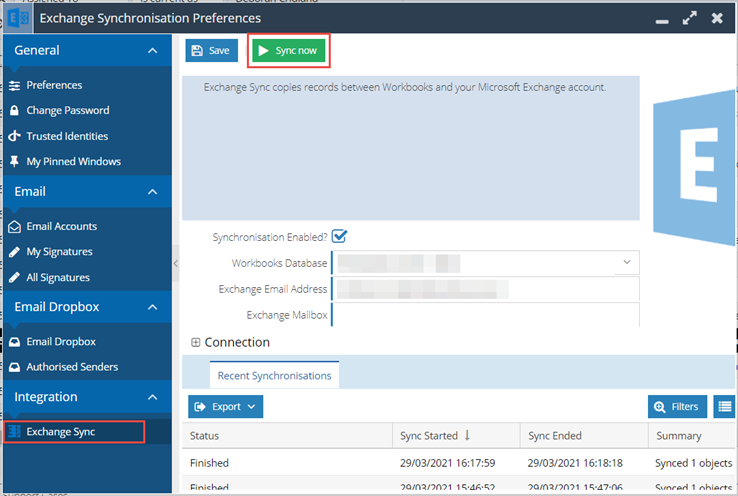Collapse the sidebar using the splitter arrow
Screen dimensions: 738x496
coord(176,264)
